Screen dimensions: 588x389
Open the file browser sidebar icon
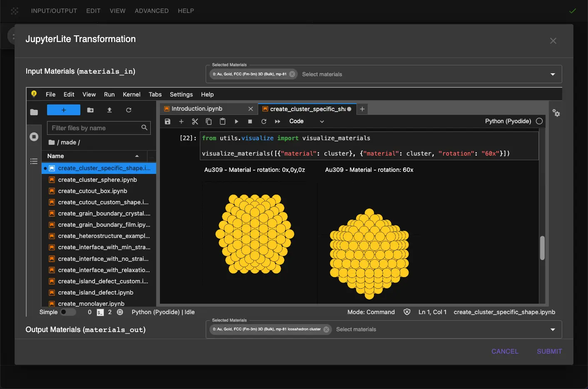tap(34, 112)
